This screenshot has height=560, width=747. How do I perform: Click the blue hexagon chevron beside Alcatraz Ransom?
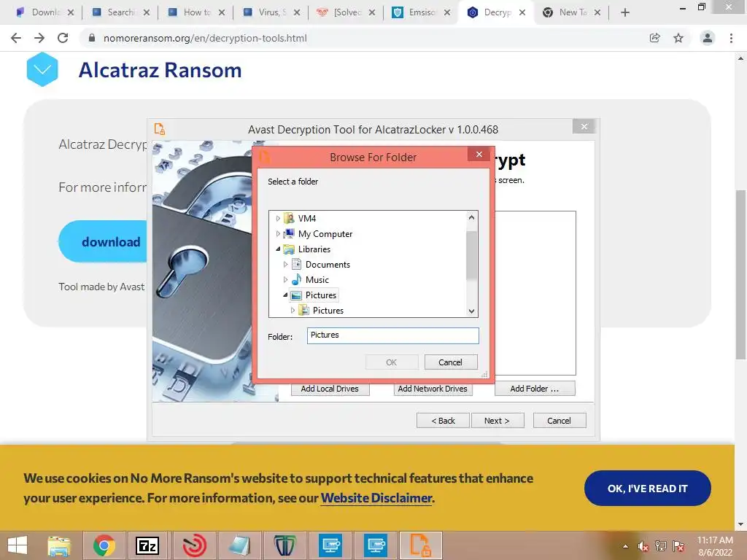pyautogui.click(x=42, y=69)
